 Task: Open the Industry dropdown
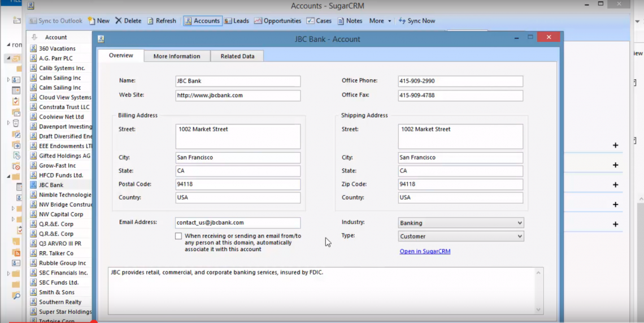point(461,223)
